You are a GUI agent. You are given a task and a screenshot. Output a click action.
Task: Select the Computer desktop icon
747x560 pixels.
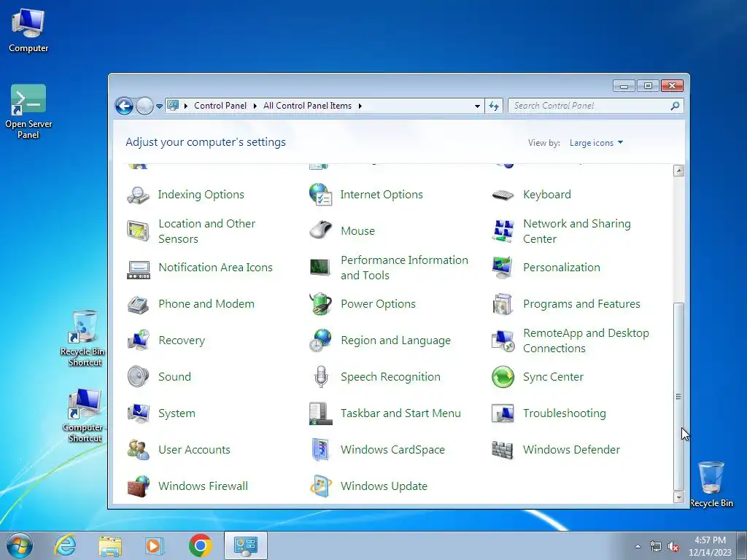28,30
